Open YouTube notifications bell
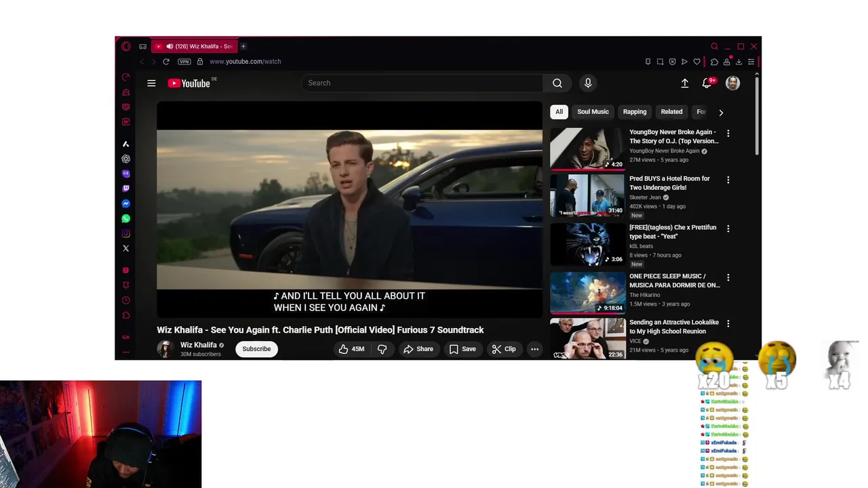The image size is (868, 488). 707,83
